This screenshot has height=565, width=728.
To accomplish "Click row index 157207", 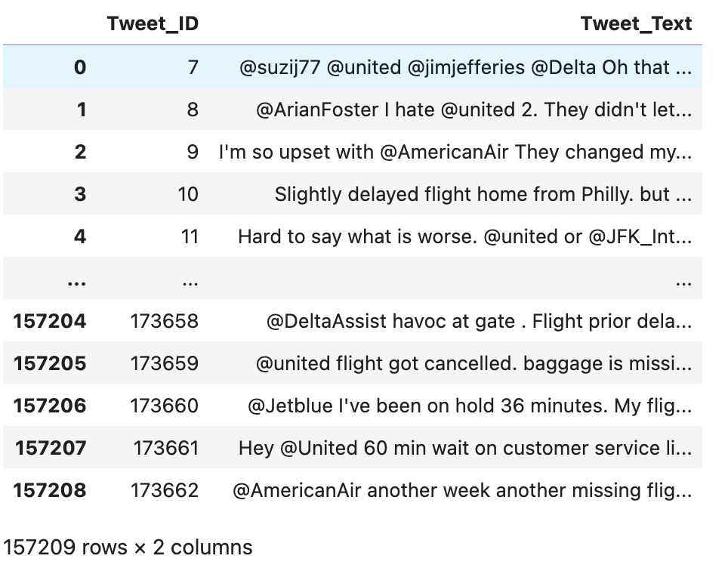I will 51,448.
